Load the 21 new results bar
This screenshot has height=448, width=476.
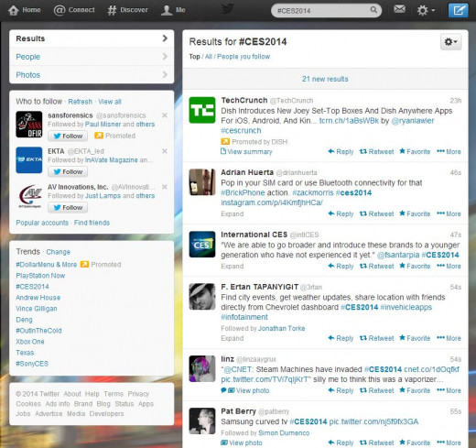[x=325, y=79]
